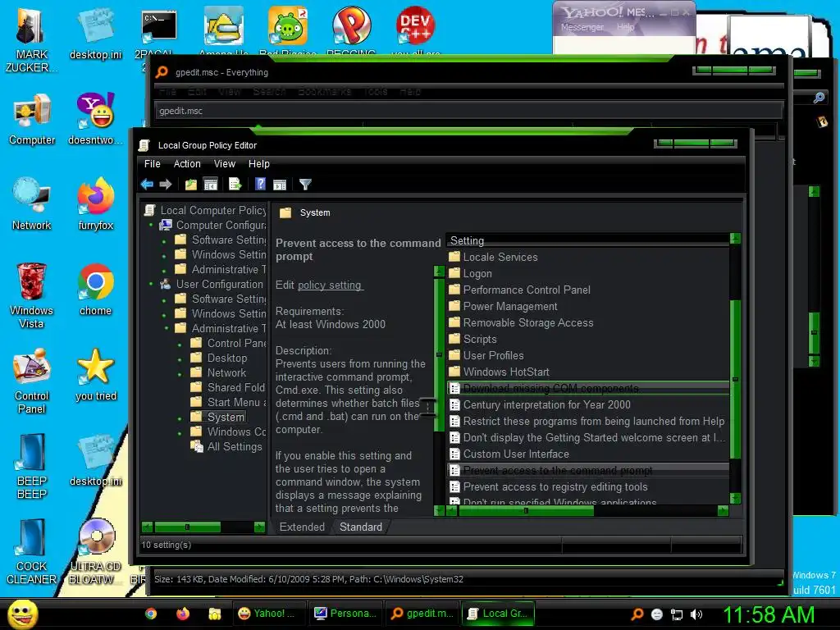840x630 pixels.
Task: Click the Local Gr... taskbar button
Action: (498, 614)
